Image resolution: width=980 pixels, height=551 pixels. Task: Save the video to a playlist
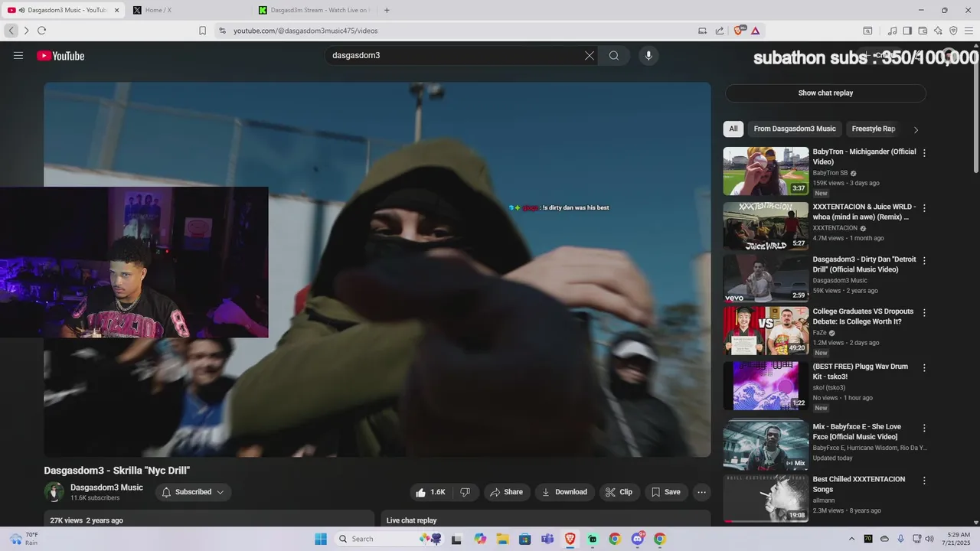click(665, 492)
